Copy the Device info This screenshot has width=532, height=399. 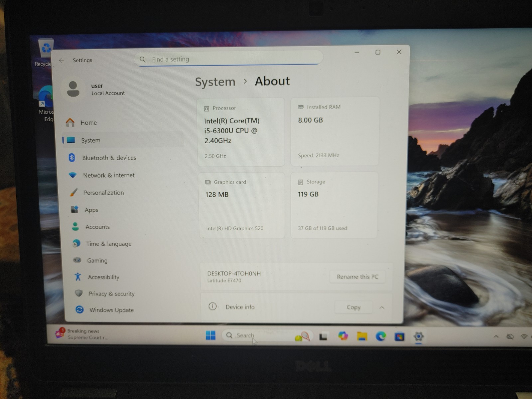pyautogui.click(x=353, y=307)
